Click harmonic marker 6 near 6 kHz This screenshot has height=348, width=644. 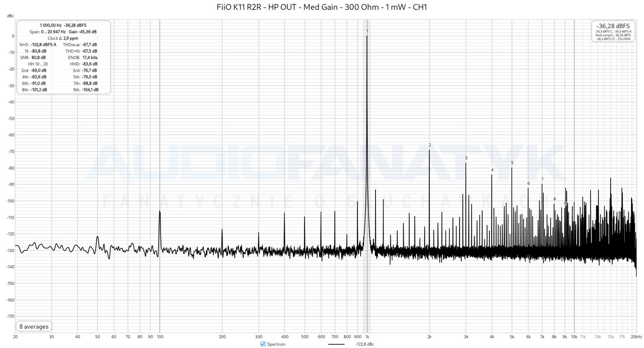coord(528,184)
